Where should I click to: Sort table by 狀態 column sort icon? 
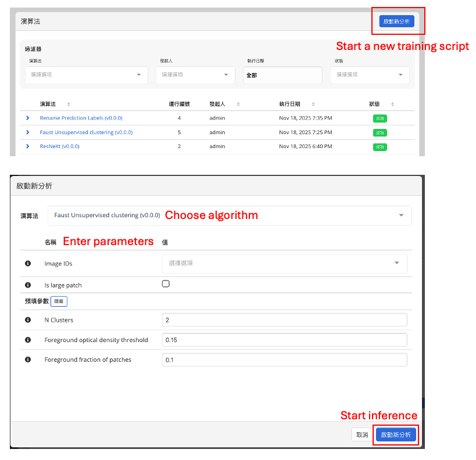392,105
